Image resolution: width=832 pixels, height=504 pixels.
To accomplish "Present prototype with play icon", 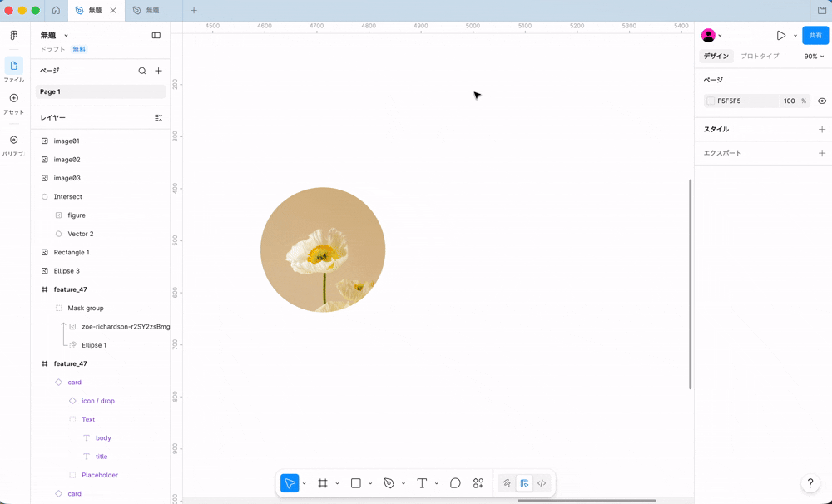I will click(780, 36).
